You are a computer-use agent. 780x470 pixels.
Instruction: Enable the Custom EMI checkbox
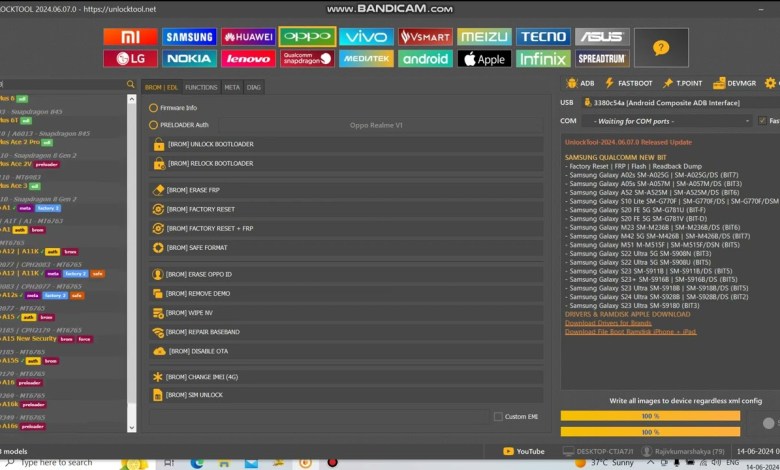[498, 416]
